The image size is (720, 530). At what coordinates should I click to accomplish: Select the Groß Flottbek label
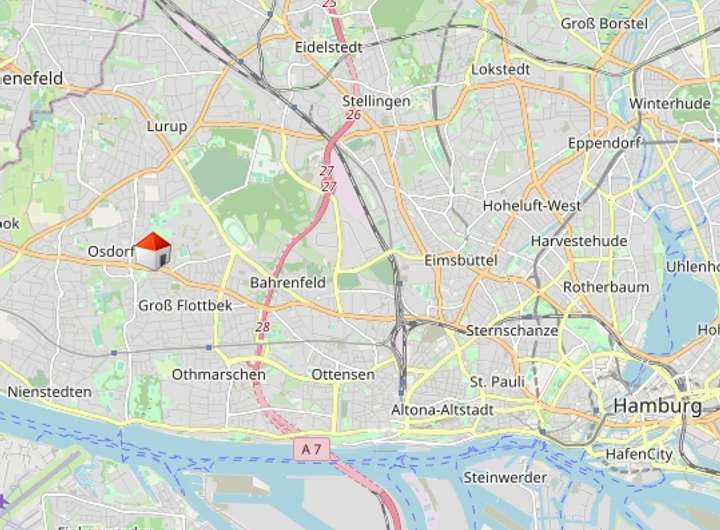(x=185, y=305)
